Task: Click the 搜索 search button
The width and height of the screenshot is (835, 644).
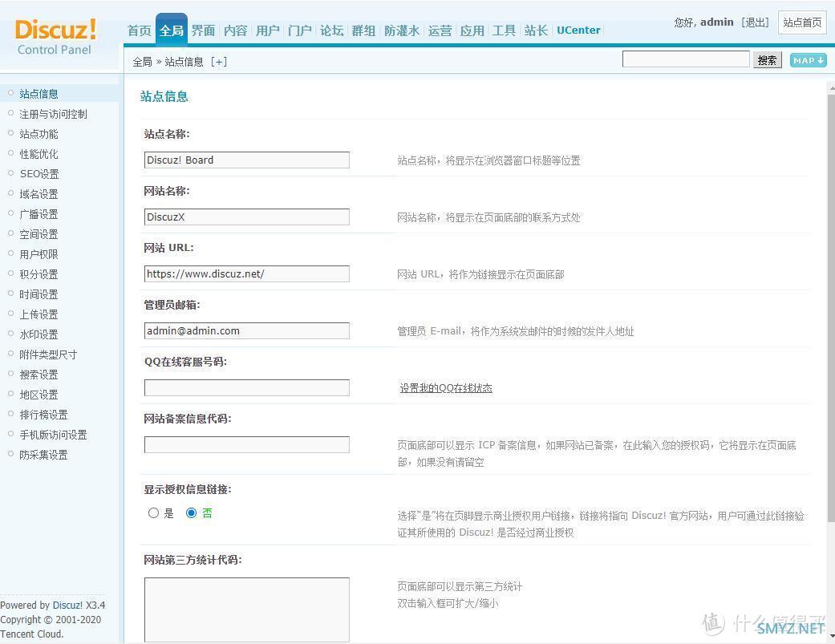Action: point(768,60)
